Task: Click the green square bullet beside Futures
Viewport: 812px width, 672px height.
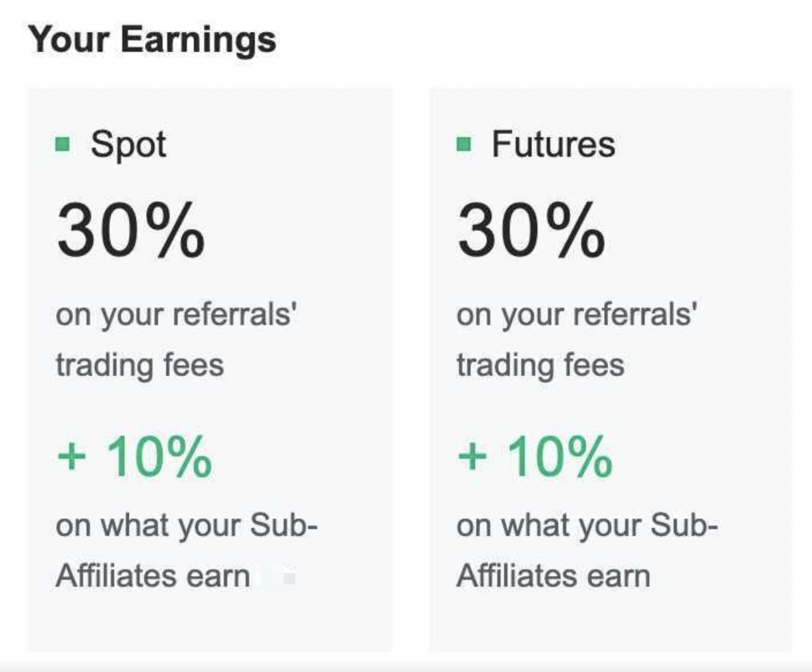Action: click(464, 144)
